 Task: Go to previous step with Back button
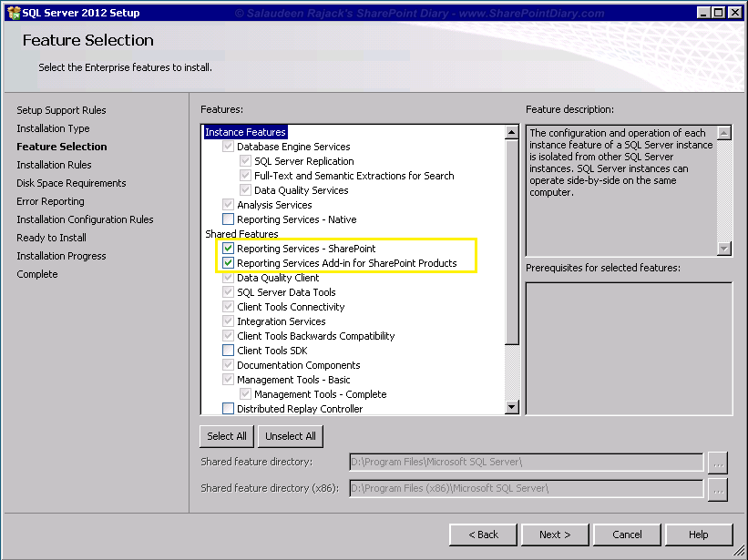pyautogui.click(x=483, y=535)
